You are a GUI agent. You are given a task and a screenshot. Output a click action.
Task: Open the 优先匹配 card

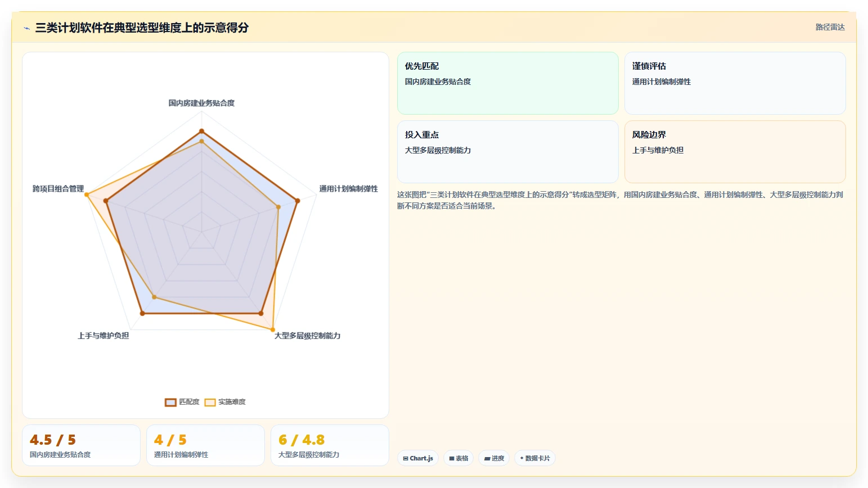pyautogui.click(x=508, y=83)
